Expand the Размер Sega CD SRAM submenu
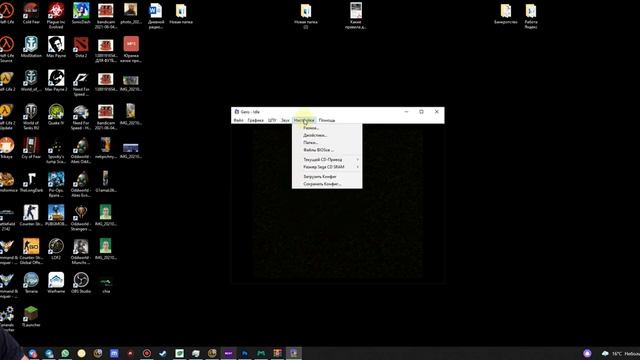The image size is (640, 360). (x=327, y=167)
